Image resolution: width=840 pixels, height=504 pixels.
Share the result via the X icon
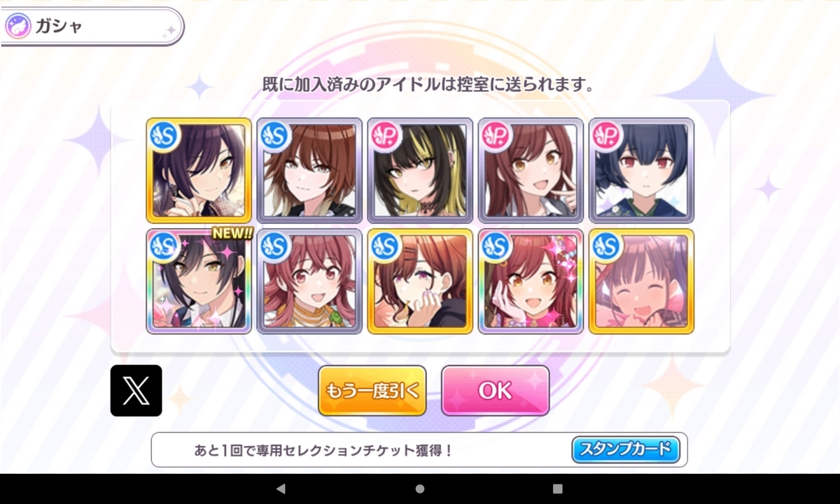pyautogui.click(x=136, y=391)
